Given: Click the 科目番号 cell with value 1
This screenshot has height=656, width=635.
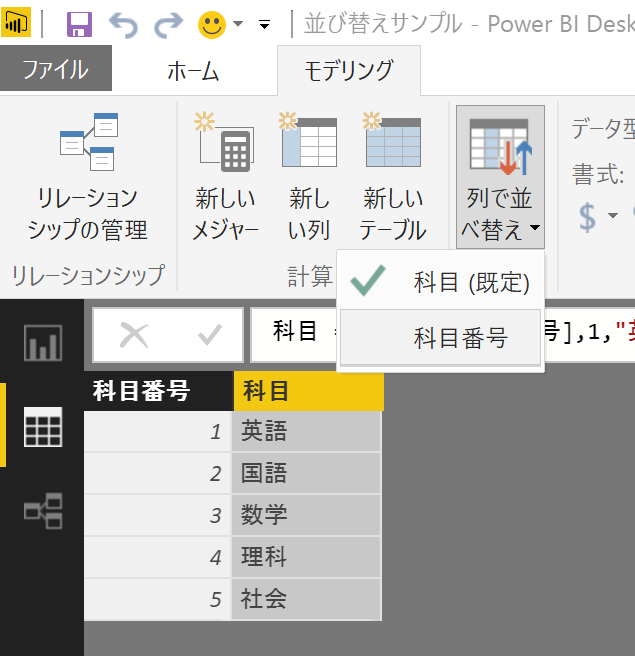Looking at the screenshot, I should point(157,431).
